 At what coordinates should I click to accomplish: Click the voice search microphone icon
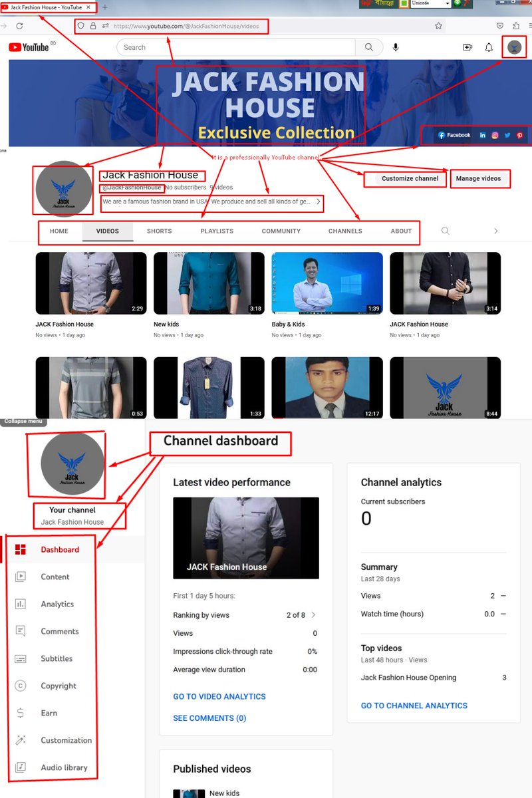point(396,47)
